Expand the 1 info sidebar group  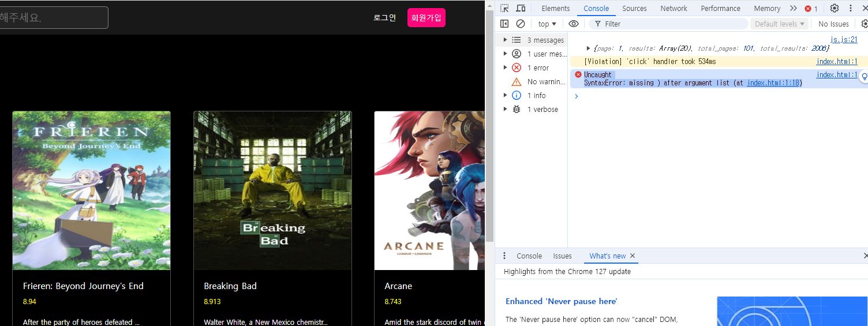[505, 95]
